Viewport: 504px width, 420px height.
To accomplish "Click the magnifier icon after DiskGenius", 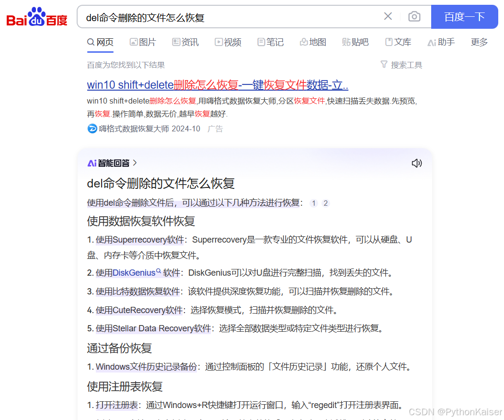I will pos(158,271).
